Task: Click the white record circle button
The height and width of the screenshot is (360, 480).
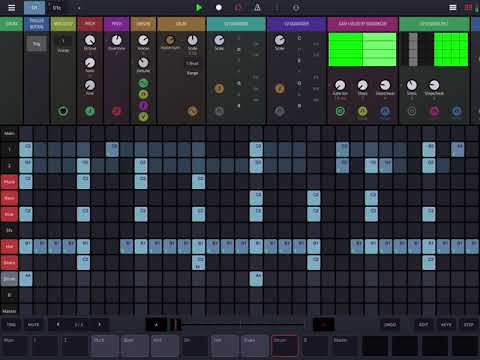Action: (219, 7)
